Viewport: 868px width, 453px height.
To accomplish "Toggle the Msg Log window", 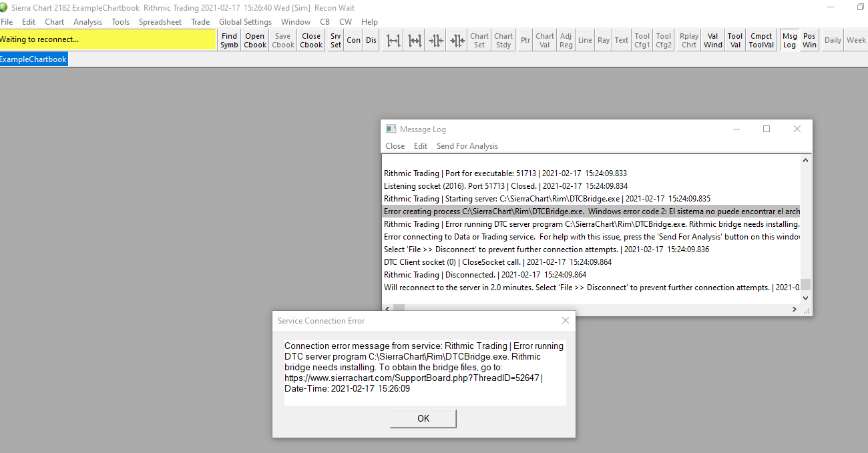I will click(790, 40).
